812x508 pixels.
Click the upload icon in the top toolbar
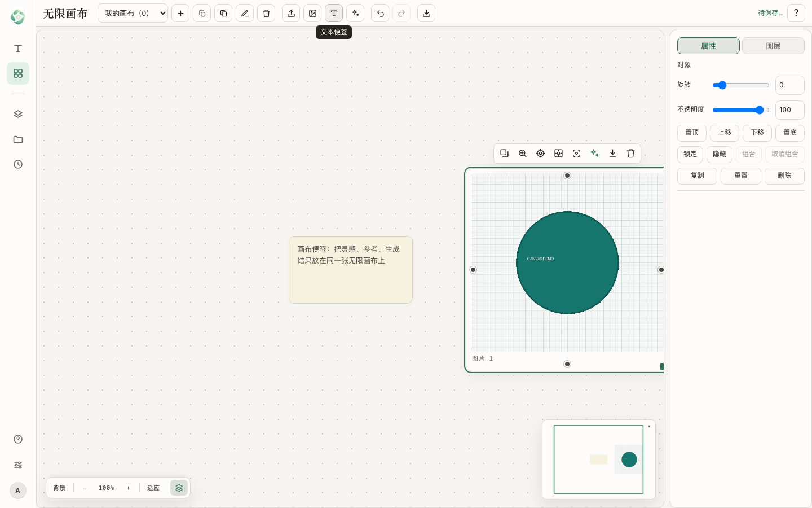tap(291, 13)
